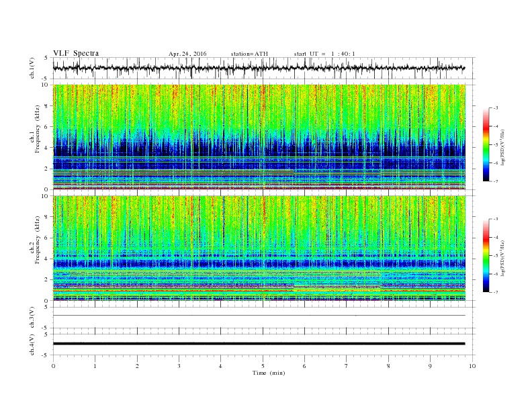Click the thin flat ch.3 signal line
The width and height of the screenshot is (532, 411).
[x=259, y=316]
